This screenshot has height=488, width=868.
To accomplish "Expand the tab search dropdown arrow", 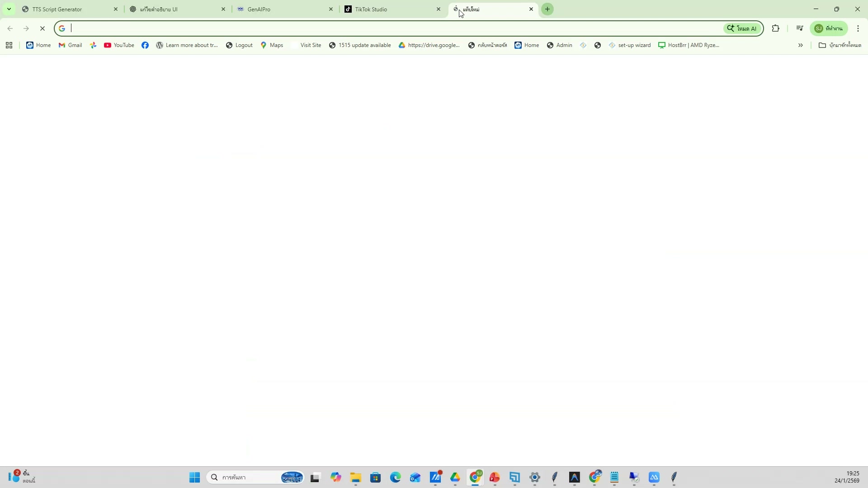I will (9, 9).
